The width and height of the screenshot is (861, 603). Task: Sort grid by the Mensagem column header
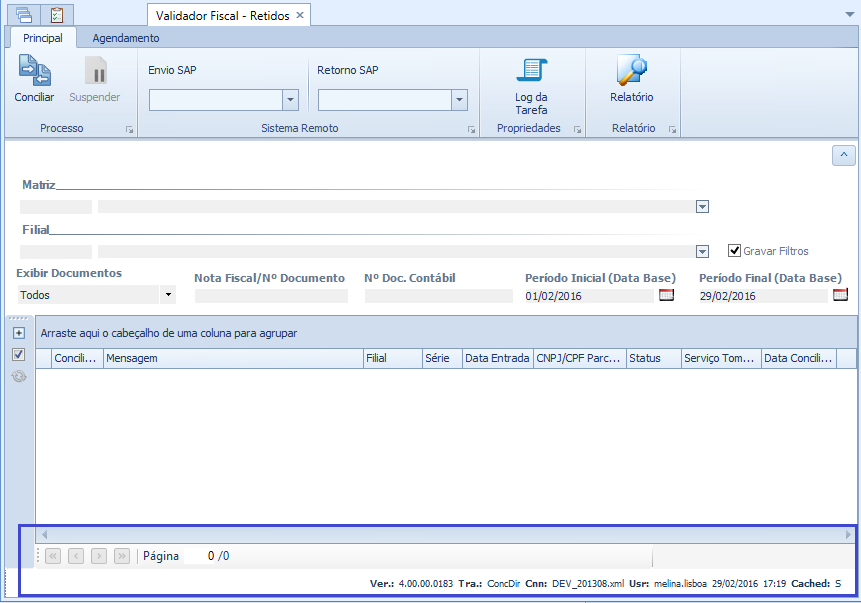coord(232,358)
